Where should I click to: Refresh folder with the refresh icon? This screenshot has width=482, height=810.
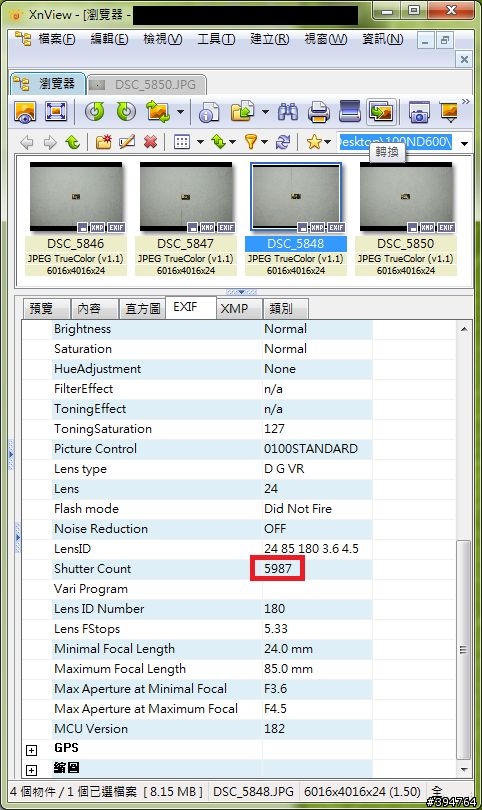283,142
